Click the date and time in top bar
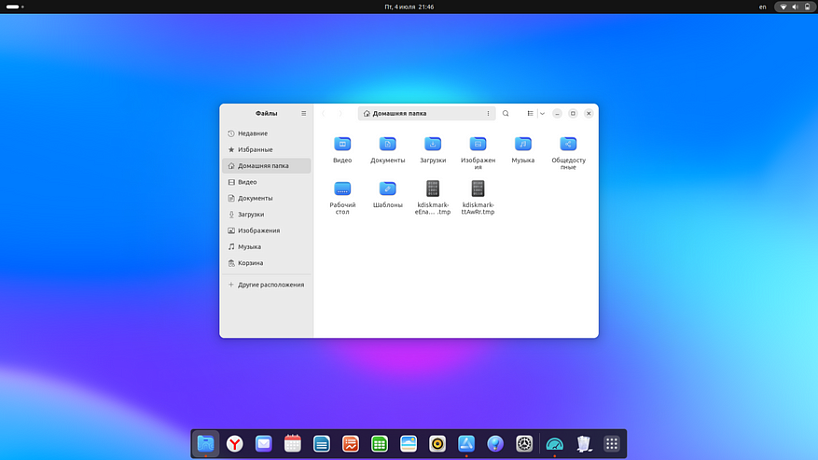The image size is (818, 460). tap(409, 7)
